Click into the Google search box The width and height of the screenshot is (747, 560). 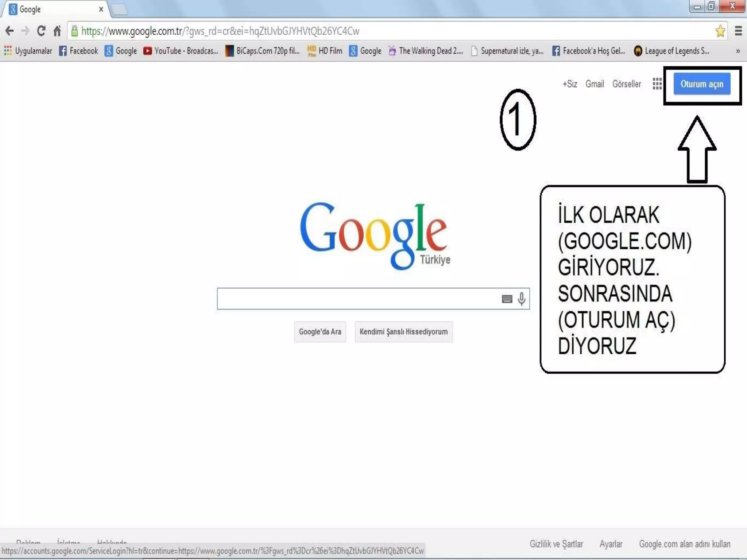point(357,299)
